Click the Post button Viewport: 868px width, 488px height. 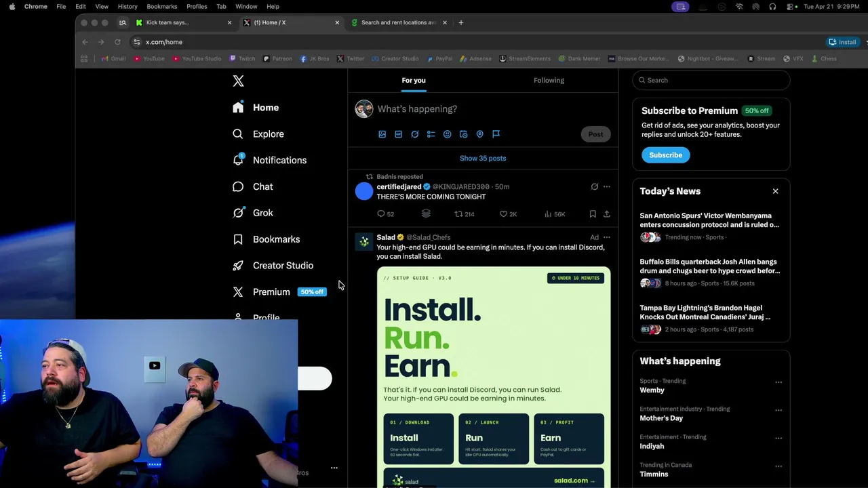click(595, 134)
